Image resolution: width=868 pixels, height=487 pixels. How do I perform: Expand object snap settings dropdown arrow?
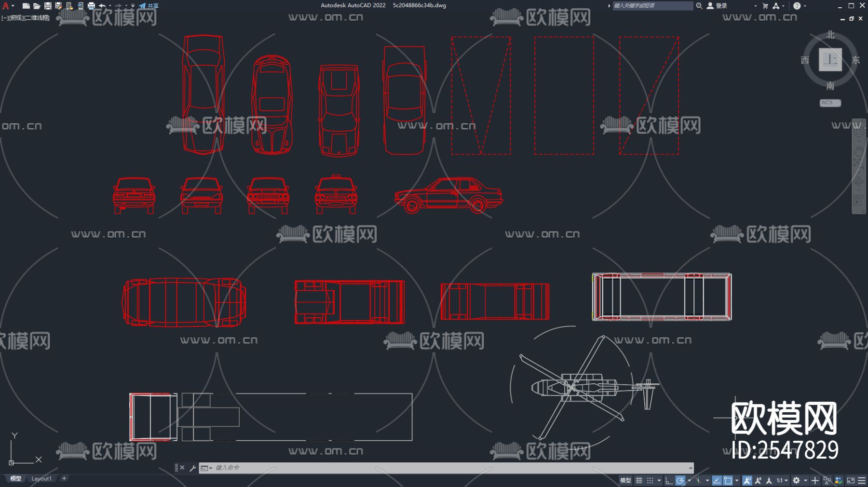click(737, 480)
